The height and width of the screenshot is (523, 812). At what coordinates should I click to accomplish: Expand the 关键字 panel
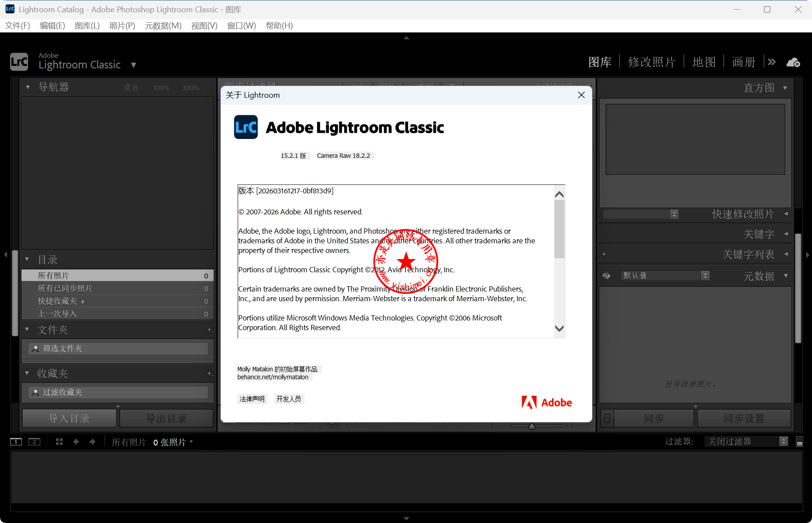coord(786,234)
